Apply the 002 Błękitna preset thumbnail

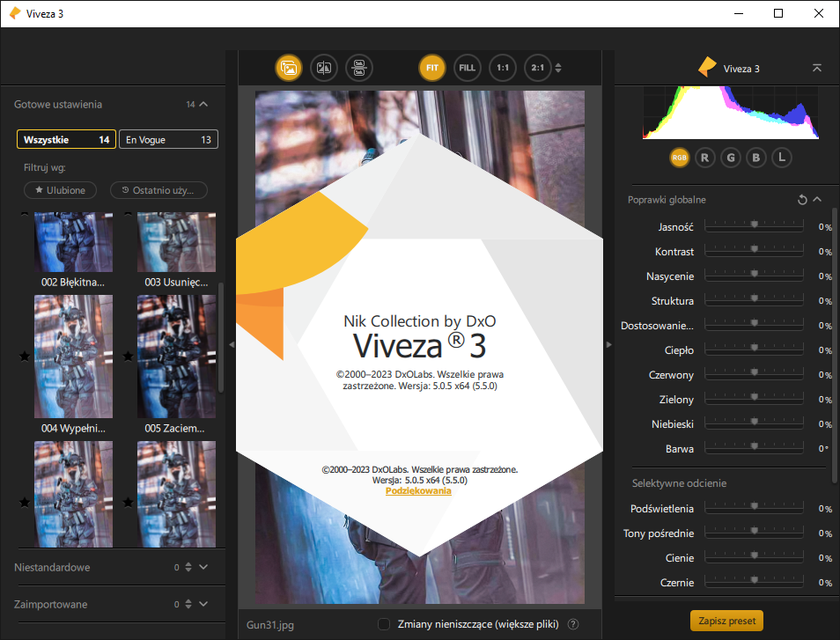[x=73, y=242]
